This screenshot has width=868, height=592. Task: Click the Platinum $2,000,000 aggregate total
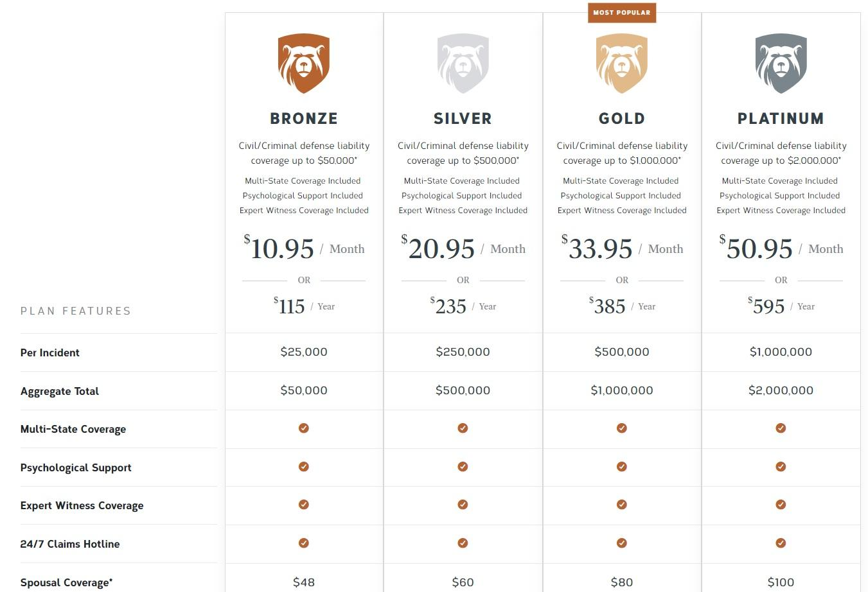click(781, 390)
